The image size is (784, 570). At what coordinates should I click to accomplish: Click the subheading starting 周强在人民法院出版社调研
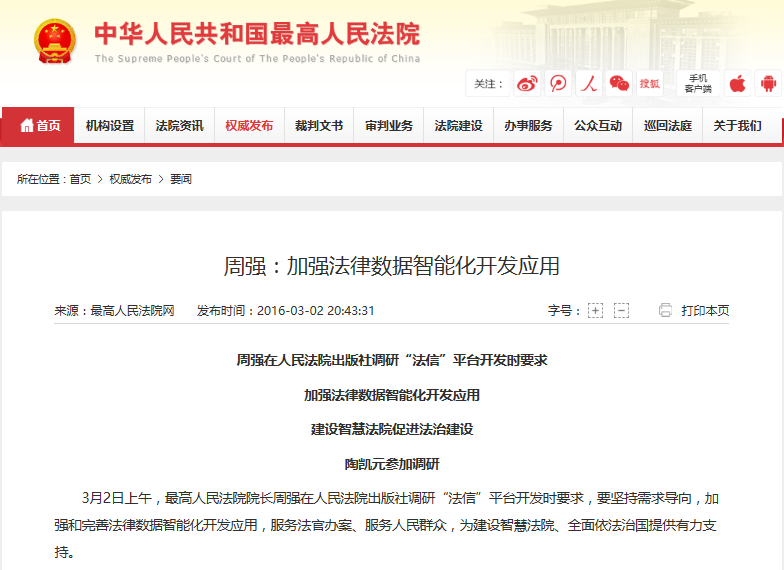[x=392, y=360]
